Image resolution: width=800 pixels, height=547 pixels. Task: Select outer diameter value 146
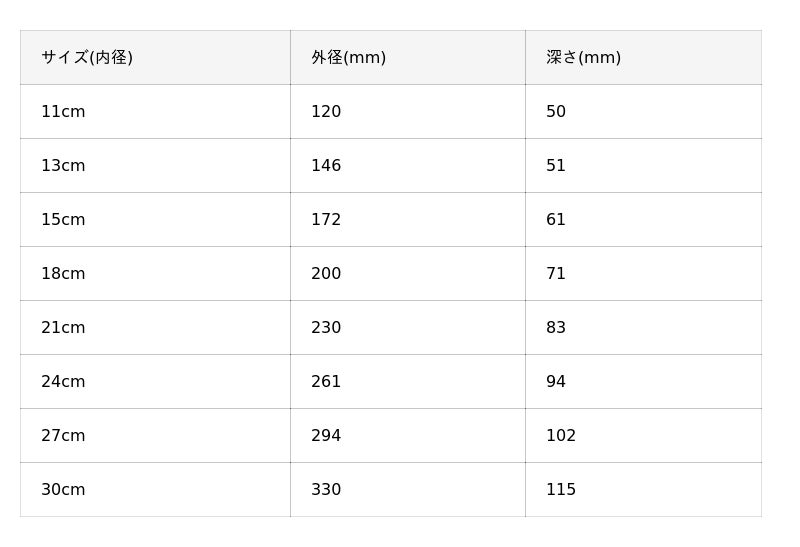(x=326, y=166)
